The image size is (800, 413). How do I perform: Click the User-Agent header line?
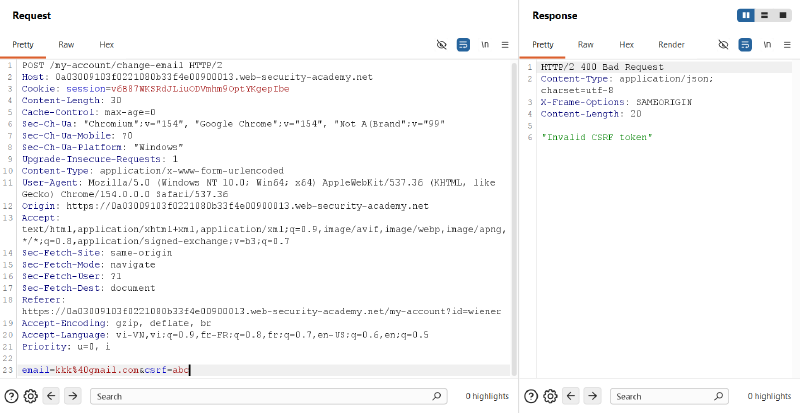point(259,188)
